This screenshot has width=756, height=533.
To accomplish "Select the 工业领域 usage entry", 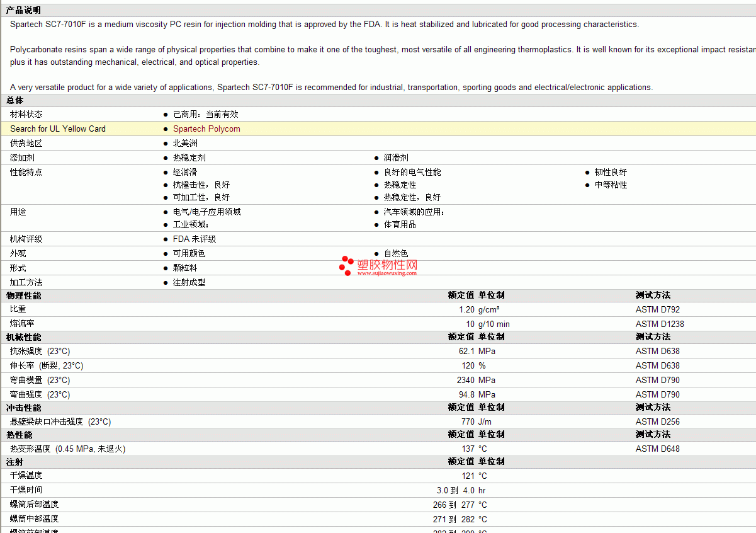I will click(191, 224).
